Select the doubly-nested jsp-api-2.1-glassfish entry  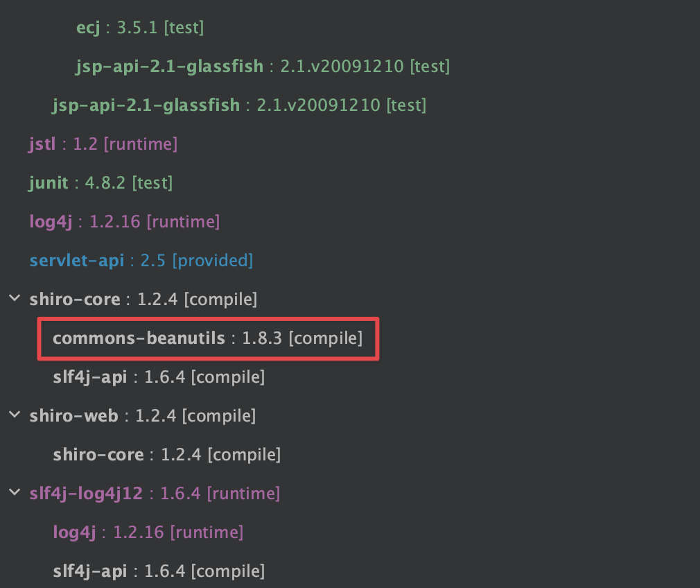click(170, 67)
